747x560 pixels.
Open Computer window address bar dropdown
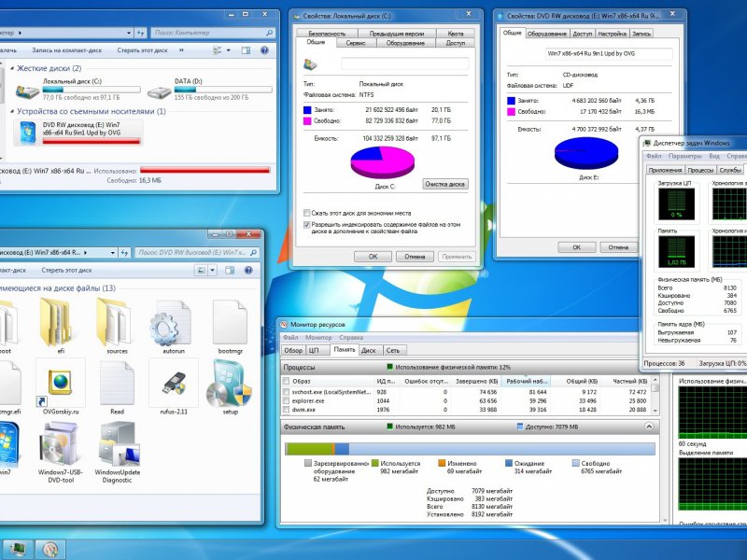pos(129,33)
